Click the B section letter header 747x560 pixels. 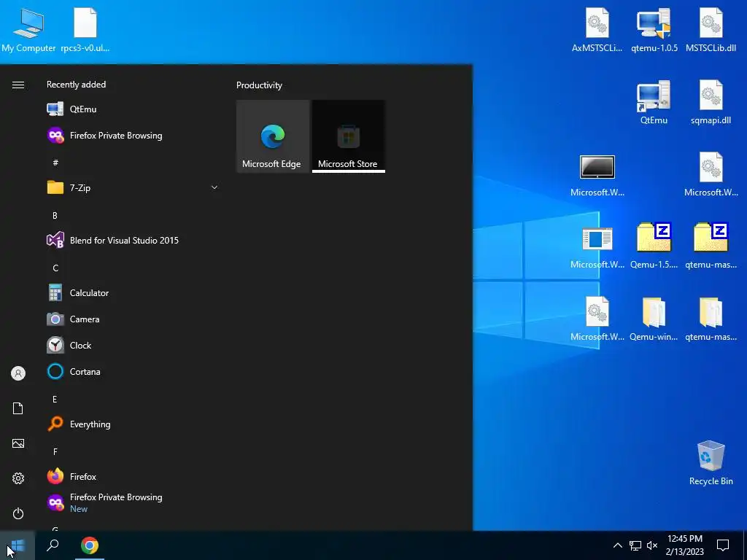[55, 215]
